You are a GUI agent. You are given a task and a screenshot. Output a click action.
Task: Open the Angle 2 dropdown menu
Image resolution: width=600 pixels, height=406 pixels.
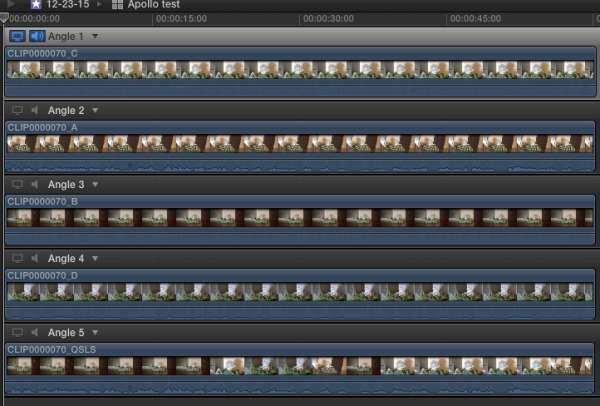click(95, 111)
